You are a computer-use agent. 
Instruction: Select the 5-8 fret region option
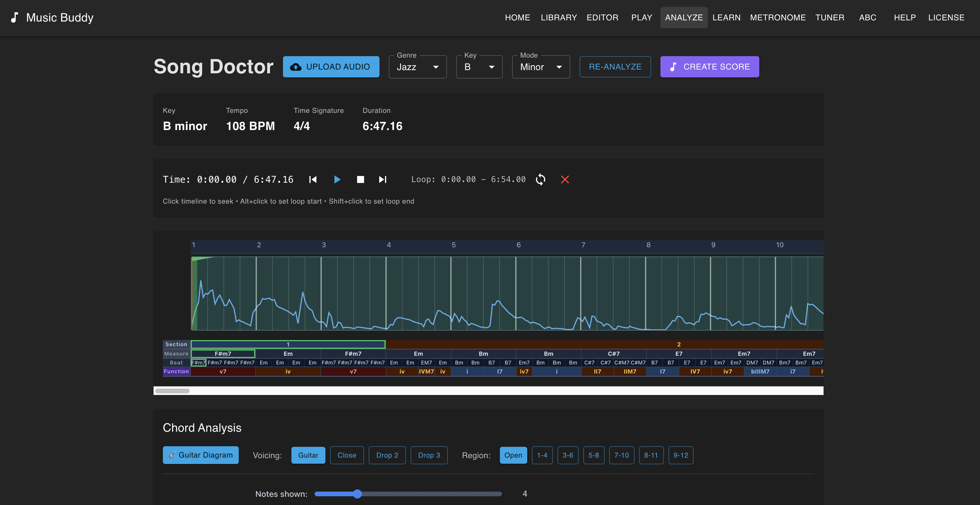coord(593,455)
